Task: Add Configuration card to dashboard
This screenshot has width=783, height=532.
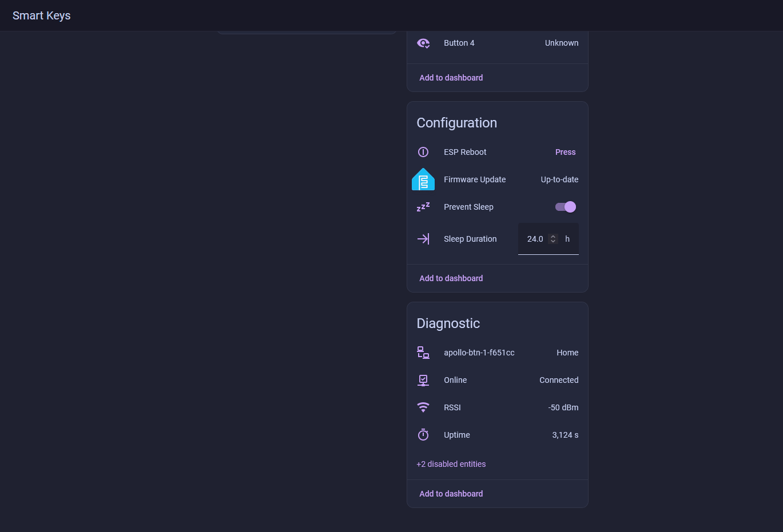Action: pos(451,278)
